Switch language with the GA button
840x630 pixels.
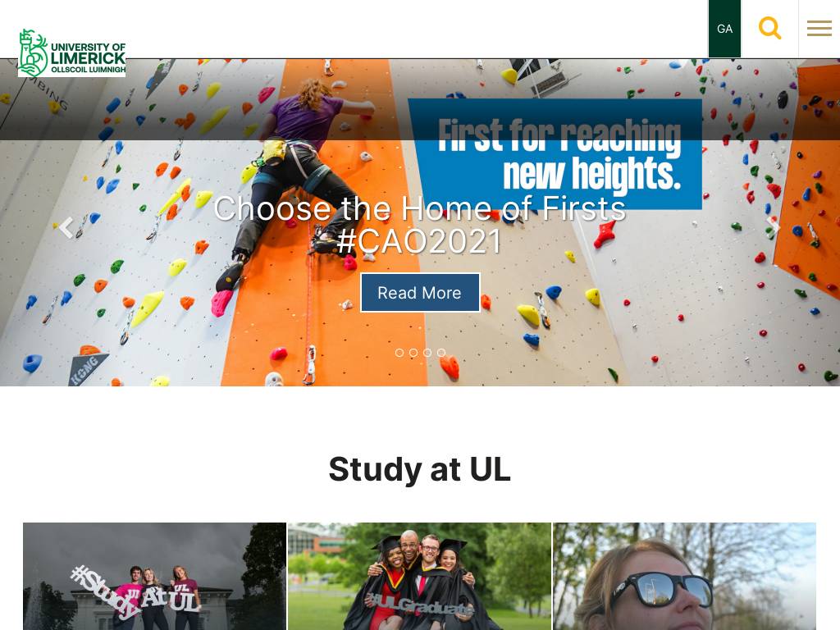pos(724,29)
